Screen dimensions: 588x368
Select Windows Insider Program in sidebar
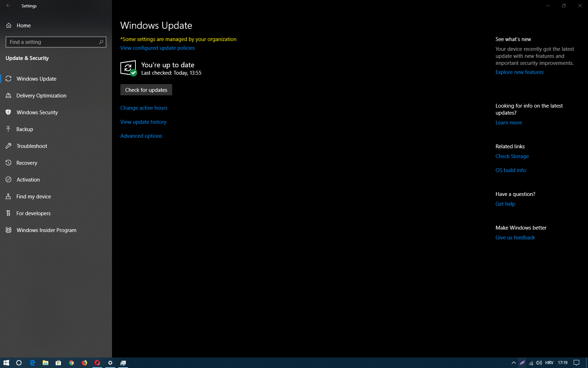click(x=56, y=230)
